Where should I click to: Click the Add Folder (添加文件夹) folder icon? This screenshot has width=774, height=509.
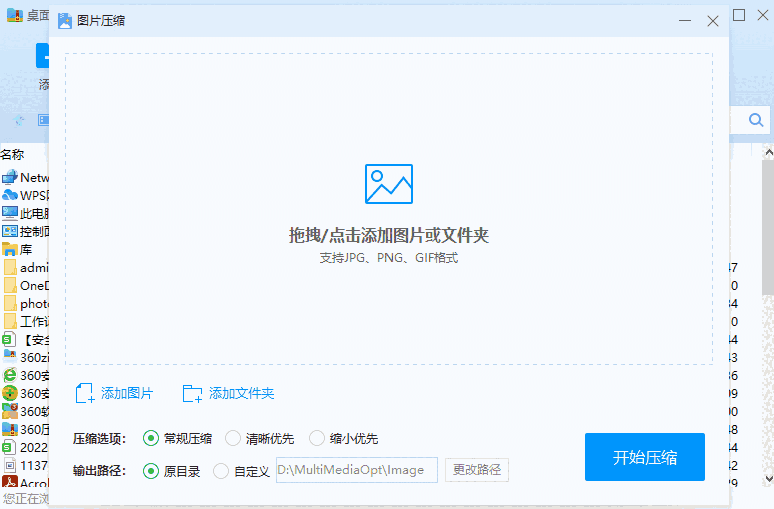pos(192,393)
